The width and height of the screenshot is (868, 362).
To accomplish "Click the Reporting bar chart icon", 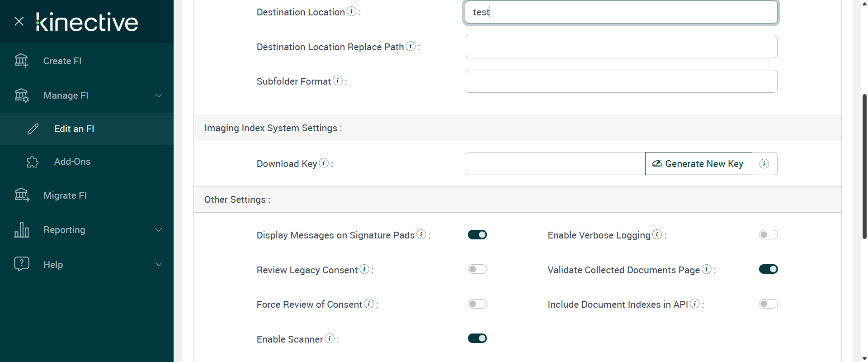I will (22, 230).
